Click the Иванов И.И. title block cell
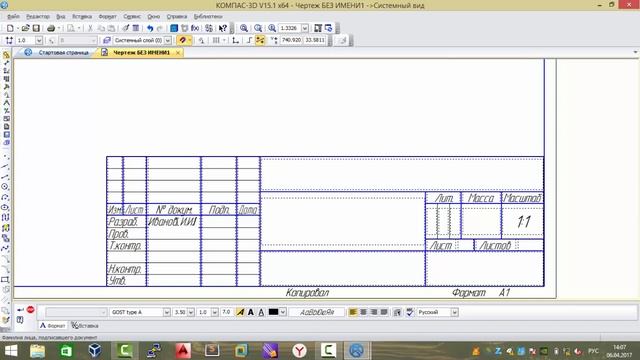The width and height of the screenshot is (640, 360). pyautogui.click(x=173, y=222)
